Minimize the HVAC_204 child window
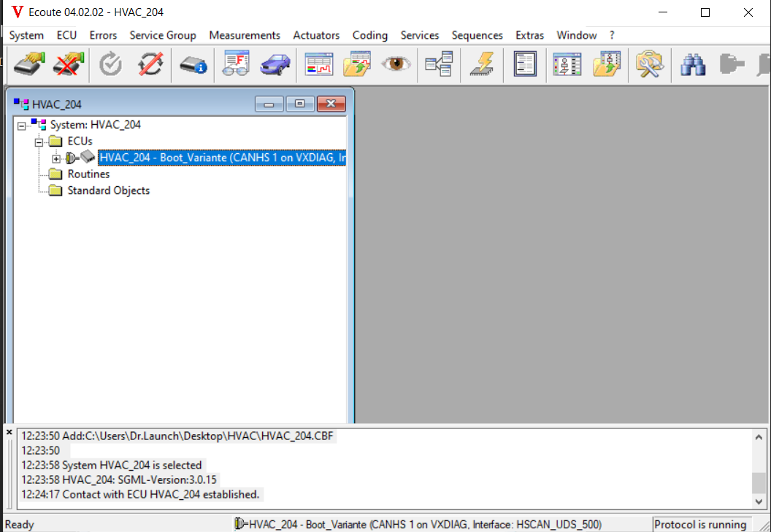The image size is (771, 532). [269, 104]
